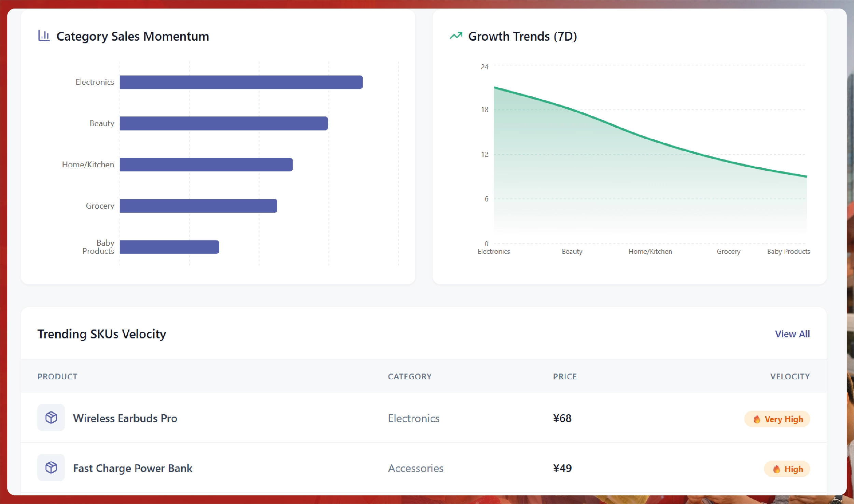Click the High velocity badge for Power Bank
This screenshot has height=504, width=854.
(x=787, y=469)
